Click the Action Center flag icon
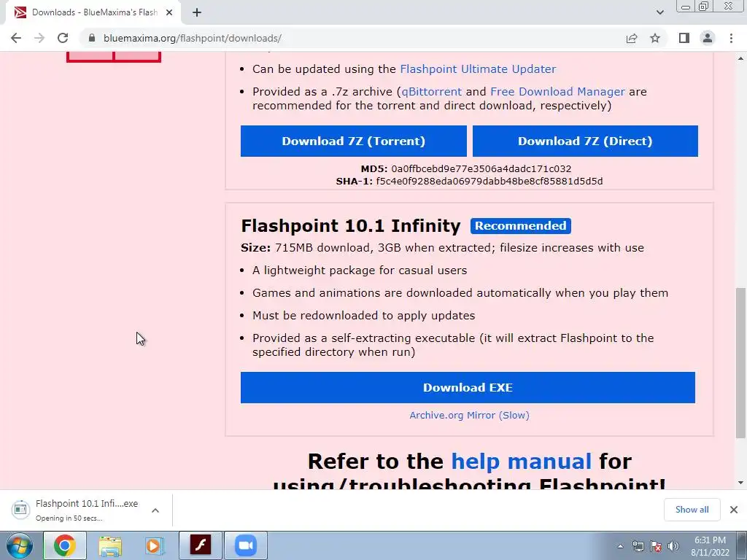Image resolution: width=747 pixels, height=560 pixels. [656, 546]
